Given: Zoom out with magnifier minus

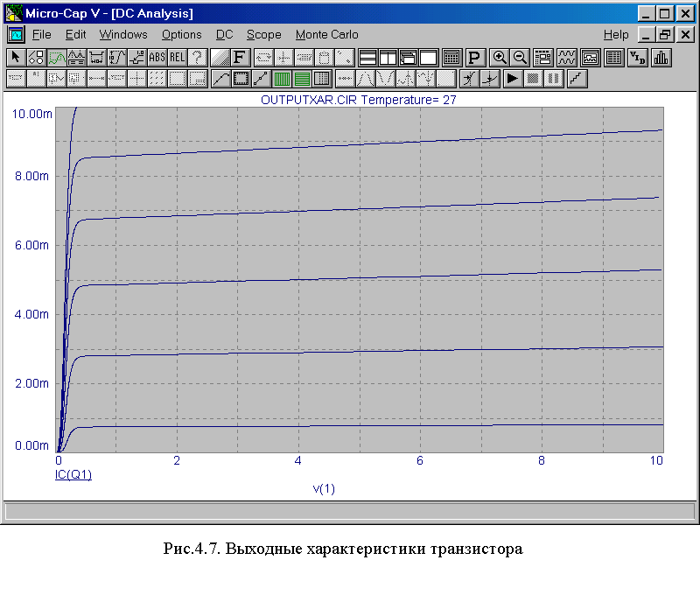Looking at the screenshot, I should pyautogui.click(x=519, y=58).
